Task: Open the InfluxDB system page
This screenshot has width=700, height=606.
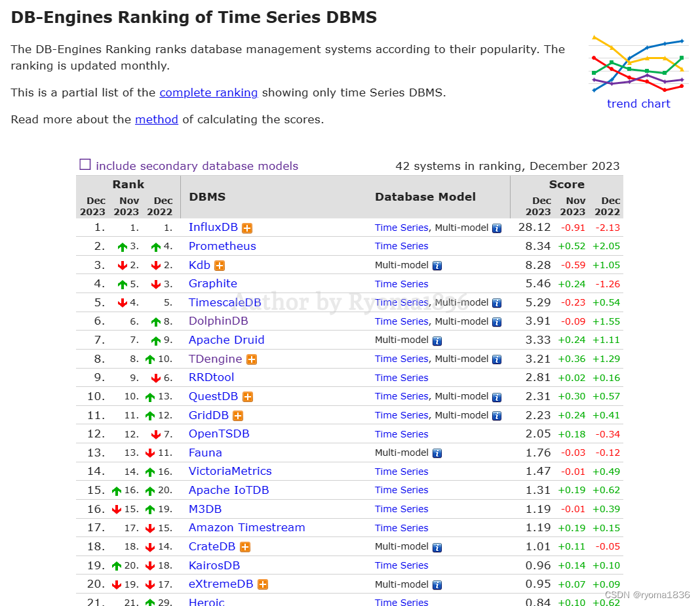Action: point(213,227)
